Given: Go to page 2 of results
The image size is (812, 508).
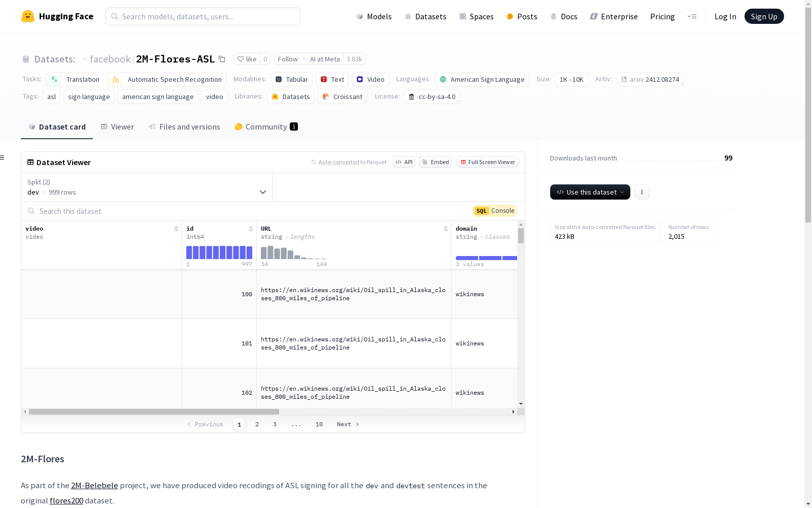Looking at the screenshot, I should [x=257, y=424].
